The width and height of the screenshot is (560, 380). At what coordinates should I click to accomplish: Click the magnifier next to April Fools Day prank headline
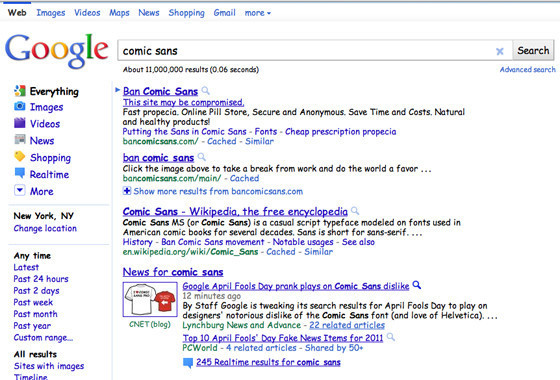[x=417, y=285]
